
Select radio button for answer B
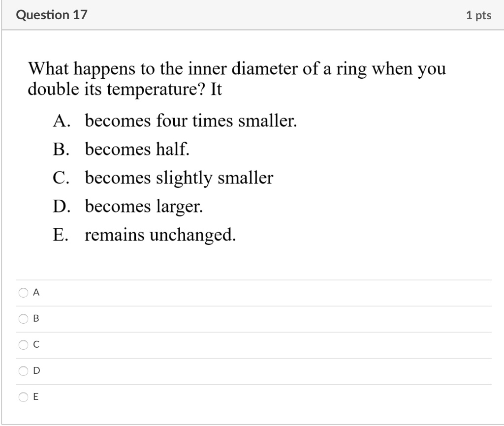click(23, 318)
